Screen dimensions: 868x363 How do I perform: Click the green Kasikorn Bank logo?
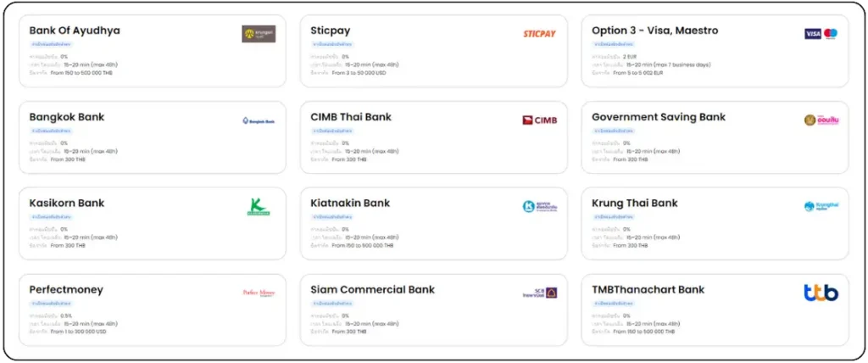tap(258, 206)
